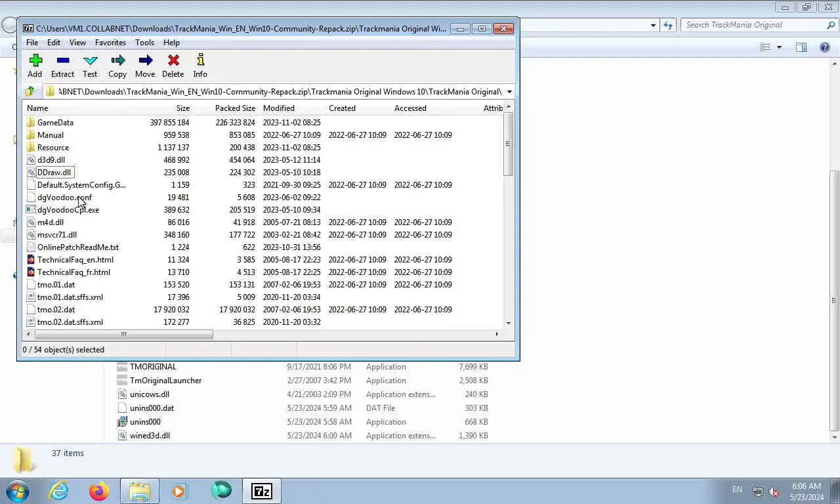Click the 7-Zip taskbar button

point(262,491)
